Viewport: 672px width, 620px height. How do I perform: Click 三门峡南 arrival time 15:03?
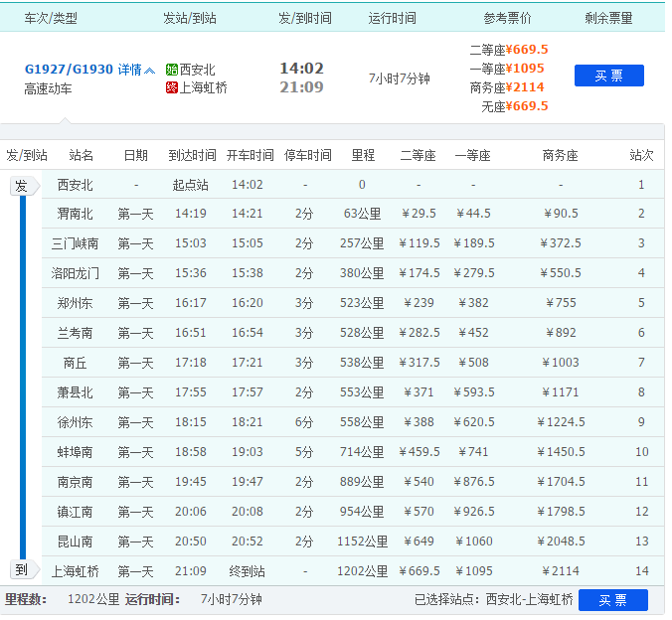point(191,243)
